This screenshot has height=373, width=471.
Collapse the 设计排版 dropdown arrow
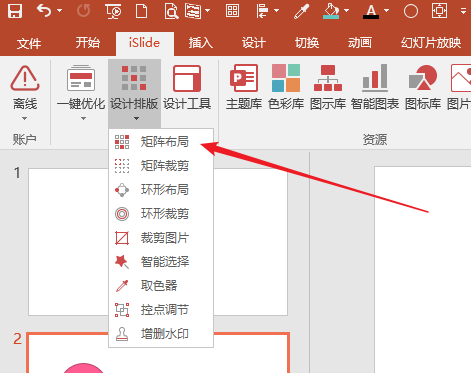pyautogui.click(x=136, y=118)
